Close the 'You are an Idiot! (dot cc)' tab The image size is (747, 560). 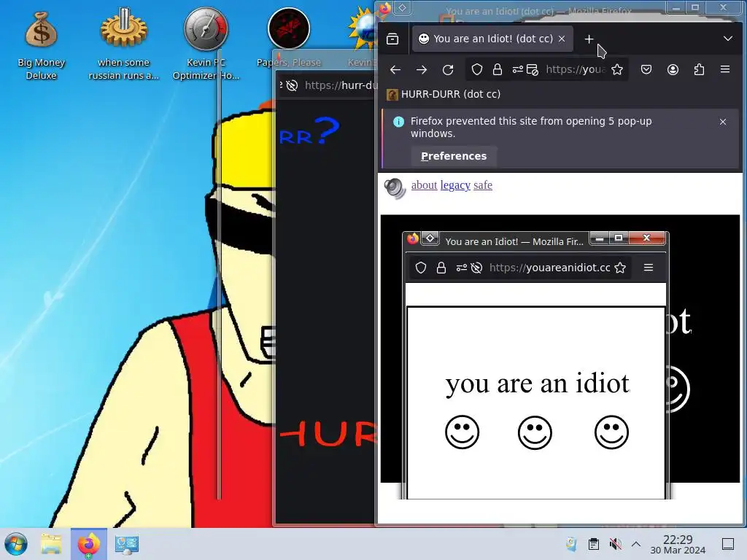(x=562, y=39)
